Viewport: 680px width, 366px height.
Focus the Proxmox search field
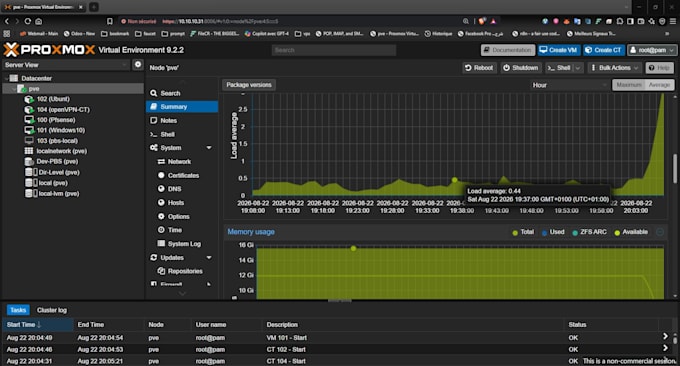[x=334, y=50]
